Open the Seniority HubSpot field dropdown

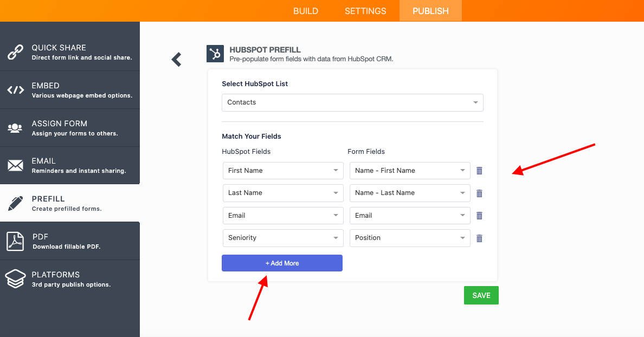(283, 238)
